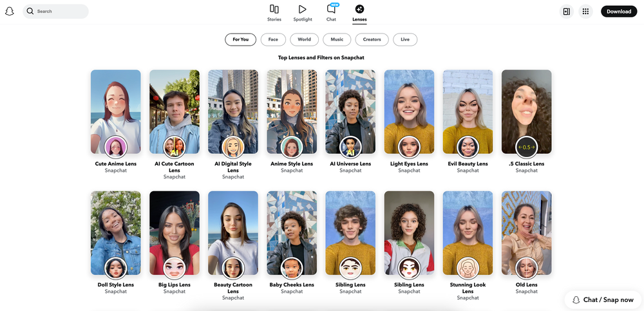Toggle the sidebar panel icon
The height and width of the screenshot is (311, 644).
(x=566, y=12)
